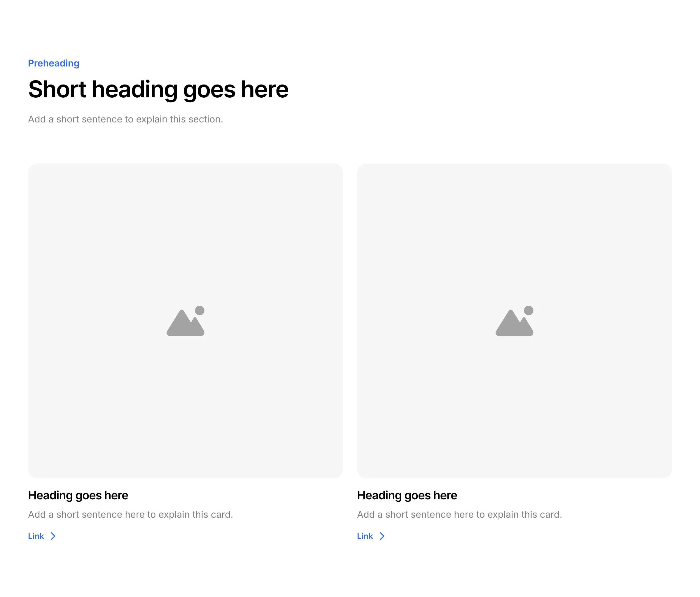
Task: Click right card's "Heading goes here" title
Action: pos(407,495)
